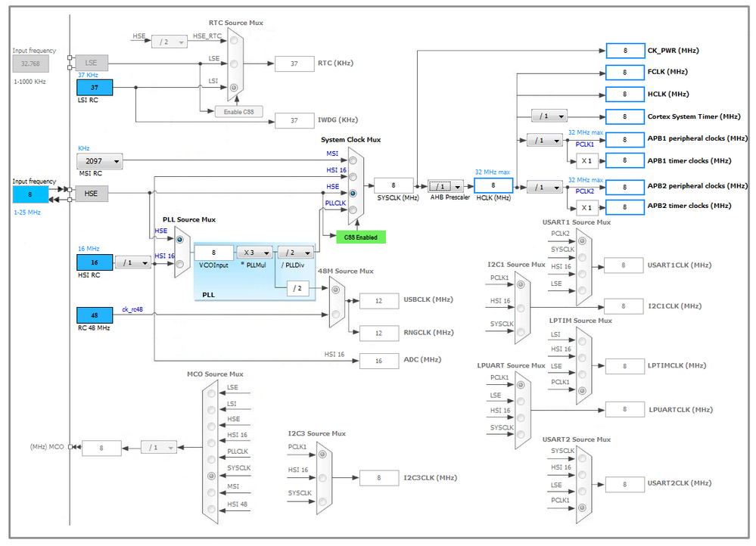Select PCLK1 in I2C1 Source Mux
The width and height of the screenshot is (756, 546).
[521, 284]
